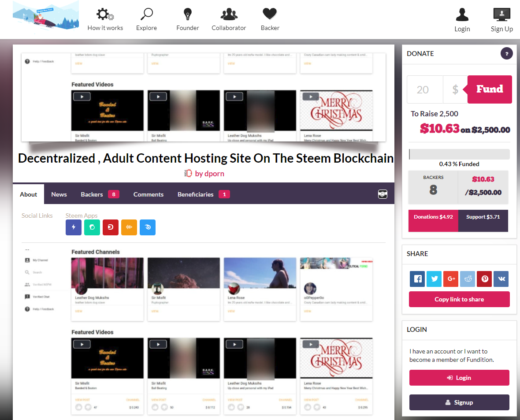The width and height of the screenshot is (520, 420).
Task: Open the Comments tab
Action: (x=148, y=194)
